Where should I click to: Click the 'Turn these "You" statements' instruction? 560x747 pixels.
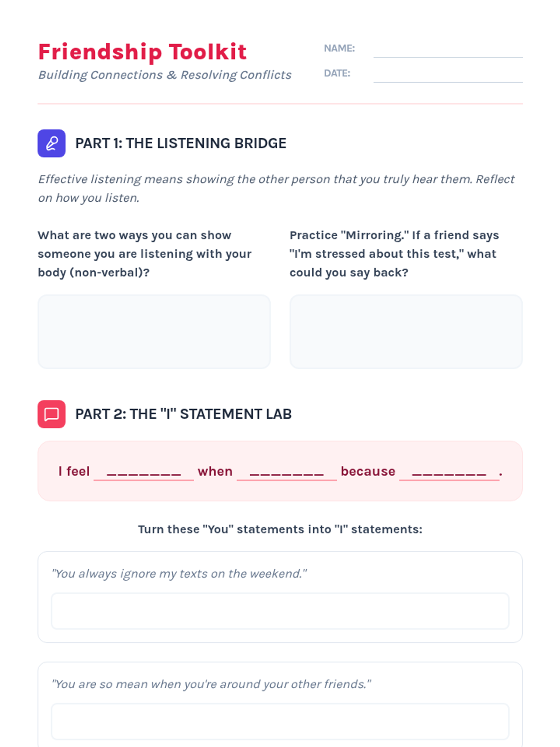(280, 529)
